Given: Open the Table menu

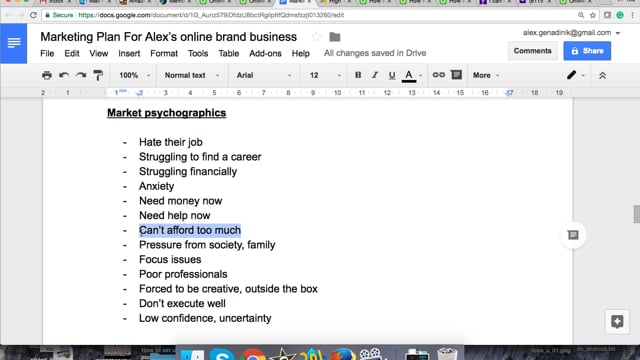Looking at the screenshot, I should click(x=229, y=53).
